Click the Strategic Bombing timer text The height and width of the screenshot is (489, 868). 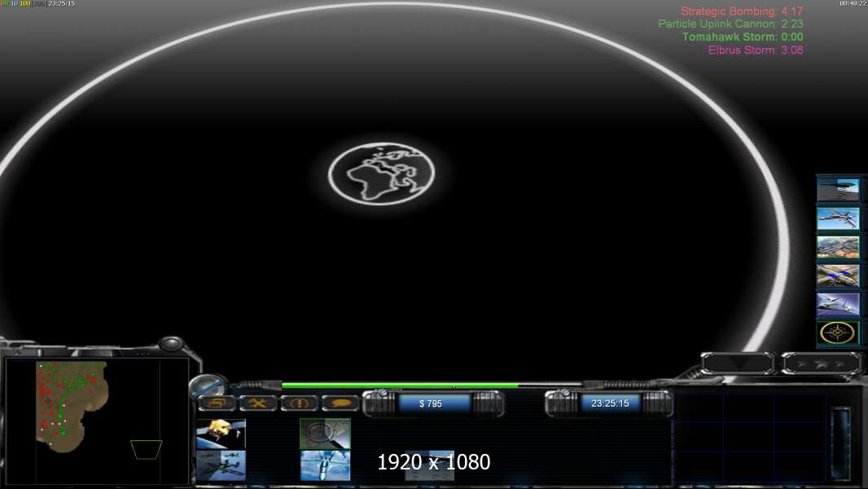point(742,11)
